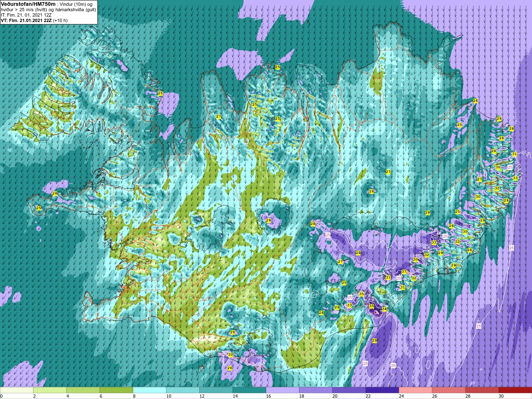Click the yellow 37 gust value label
The height and width of the screenshot is (399, 532).
pyautogui.click(x=404, y=272)
